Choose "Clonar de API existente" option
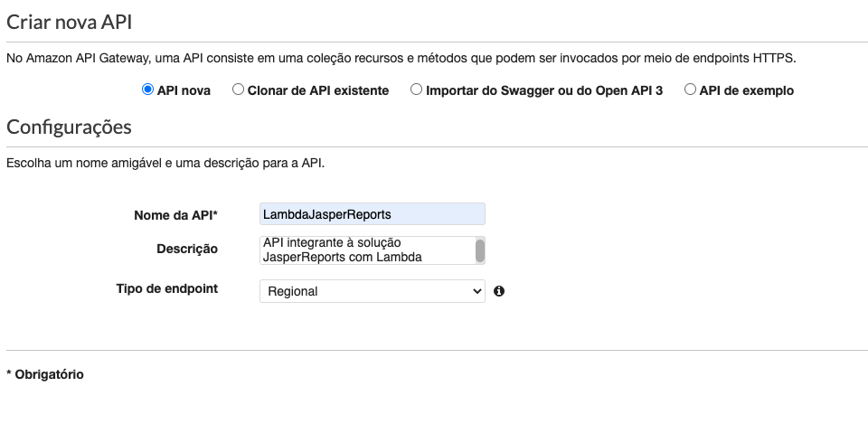 [x=238, y=90]
